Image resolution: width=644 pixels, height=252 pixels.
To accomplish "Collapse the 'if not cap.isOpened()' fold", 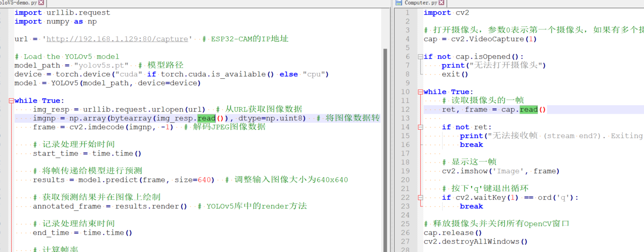I will (420, 57).
